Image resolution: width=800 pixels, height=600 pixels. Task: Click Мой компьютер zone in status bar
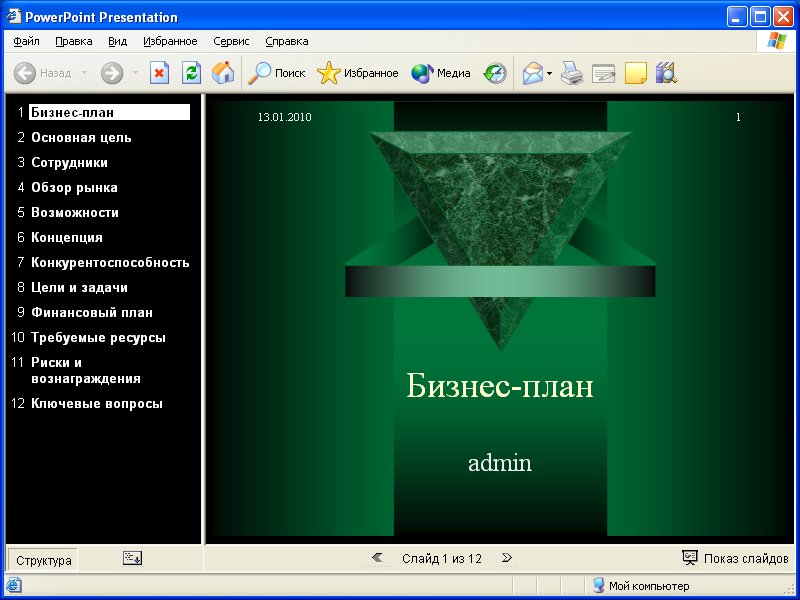tap(641, 586)
